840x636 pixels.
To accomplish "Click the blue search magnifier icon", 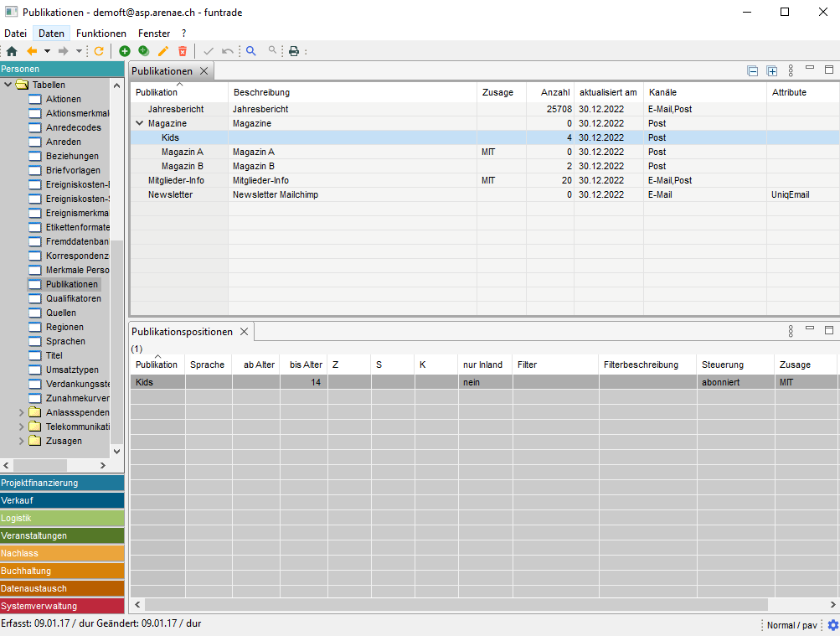I will (x=250, y=51).
